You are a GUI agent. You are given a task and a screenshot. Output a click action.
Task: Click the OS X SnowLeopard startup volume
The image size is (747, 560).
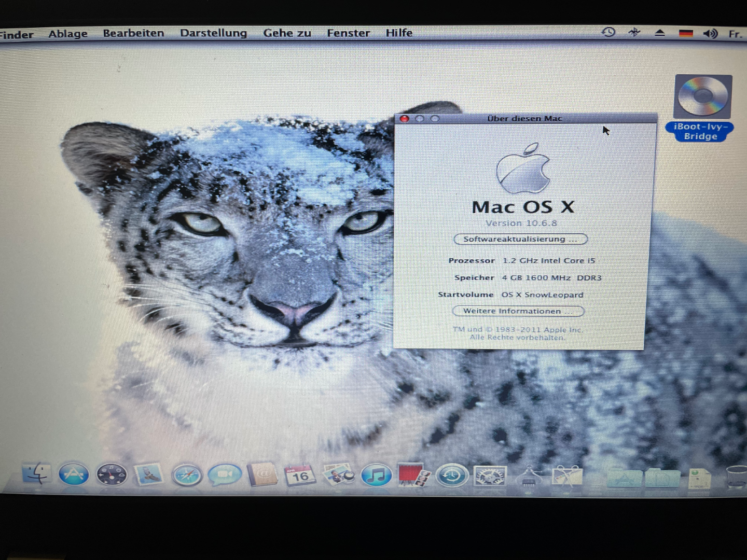pos(542,295)
